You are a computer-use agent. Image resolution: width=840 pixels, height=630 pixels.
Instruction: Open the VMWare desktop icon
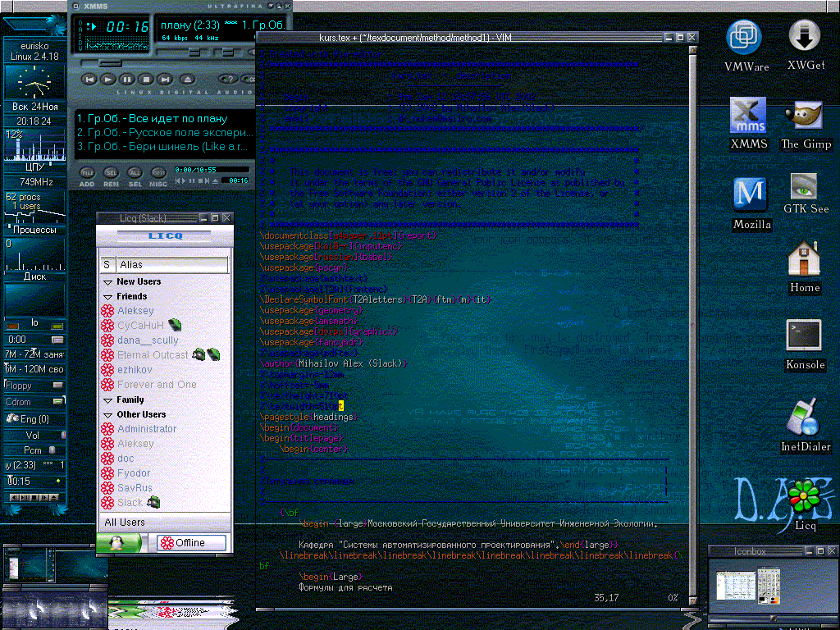click(x=746, y=46)
